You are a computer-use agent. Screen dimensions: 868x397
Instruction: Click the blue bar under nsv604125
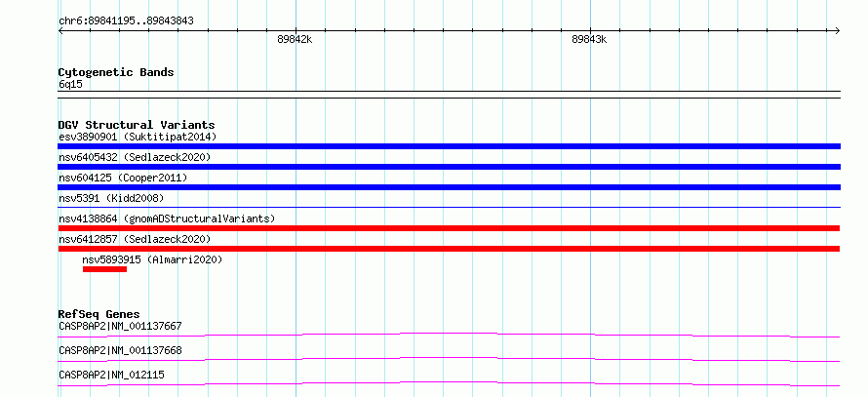click(x=449, y=187)
